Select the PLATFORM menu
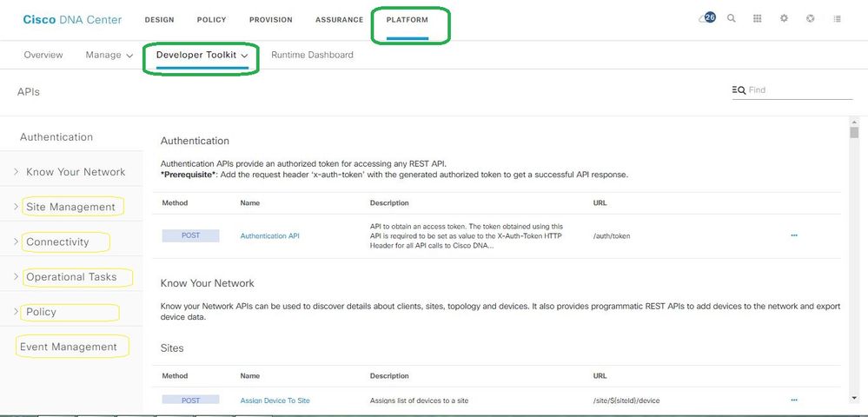868x417 pixels. tap(407, 20)
